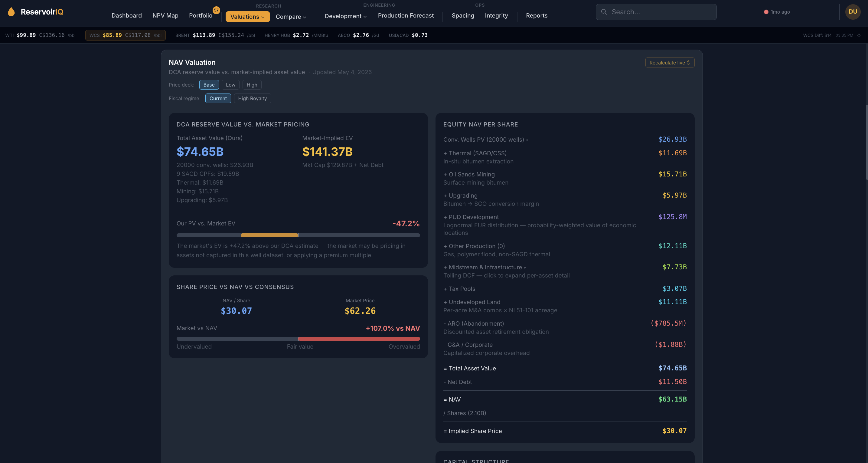
Task: Click the BRENT price ticker
Action: [x=215, y=35]
